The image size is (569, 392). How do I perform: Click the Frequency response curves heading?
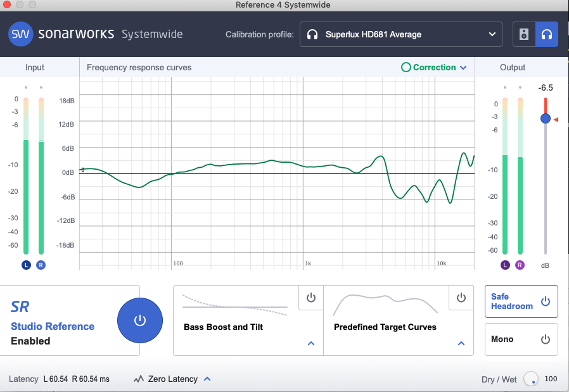pos(139,68)
